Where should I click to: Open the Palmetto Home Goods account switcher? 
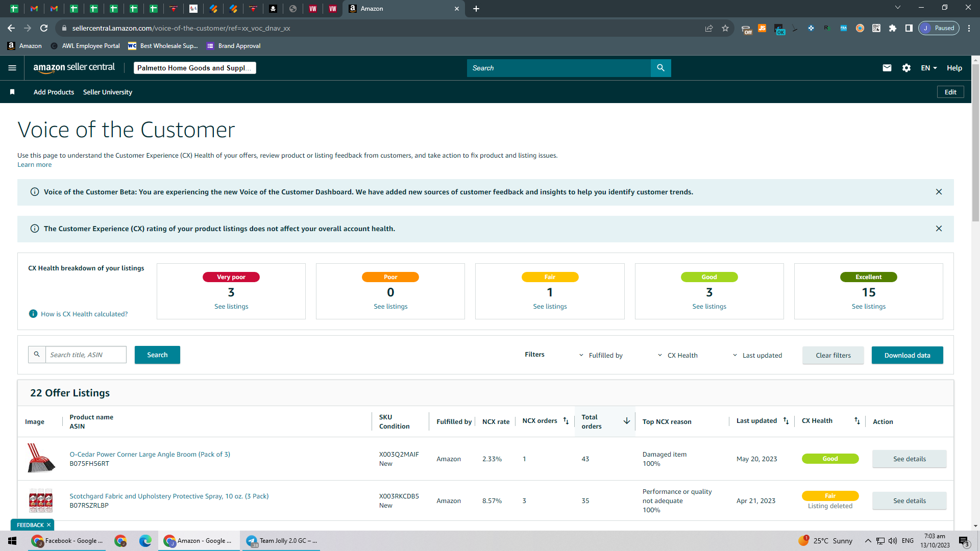tap(194, 68)
